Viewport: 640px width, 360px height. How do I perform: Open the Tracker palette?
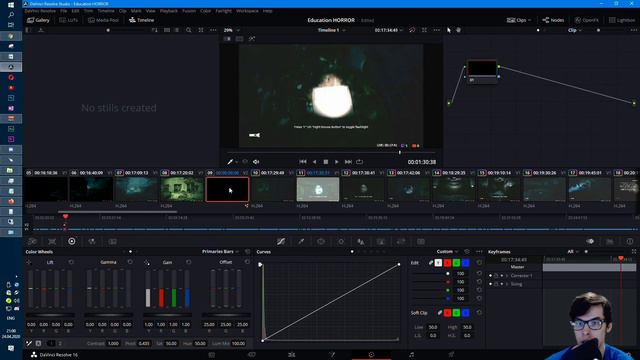click(341, 242)
